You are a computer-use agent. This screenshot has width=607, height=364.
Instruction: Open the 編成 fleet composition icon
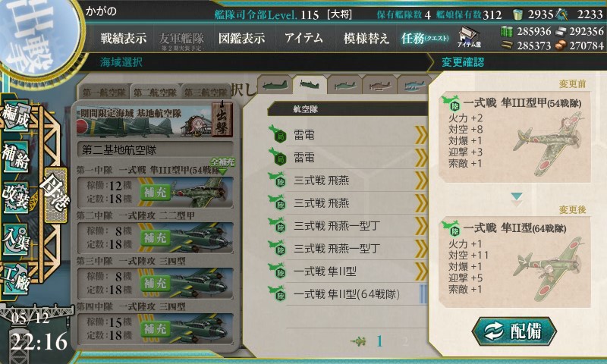pyautogui.click(x=15, y=116)
